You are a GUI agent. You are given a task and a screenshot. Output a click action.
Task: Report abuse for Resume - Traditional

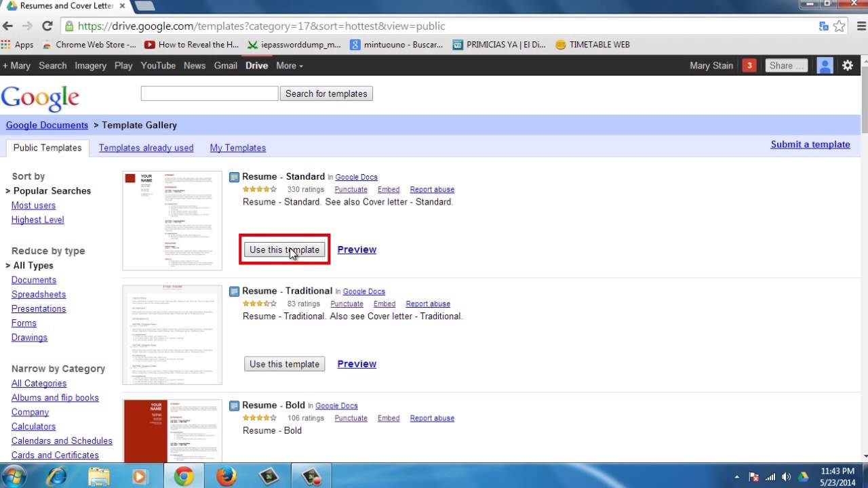point(428,304)
